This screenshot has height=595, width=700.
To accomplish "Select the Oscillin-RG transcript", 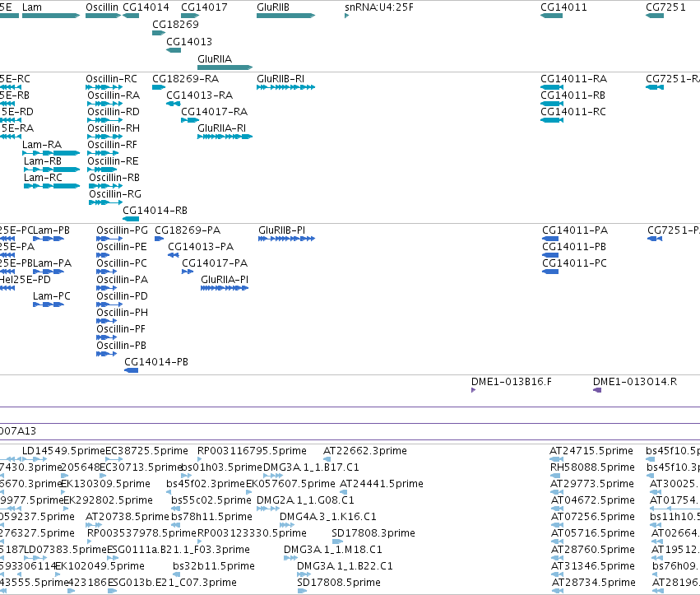I will pos(106,202).
